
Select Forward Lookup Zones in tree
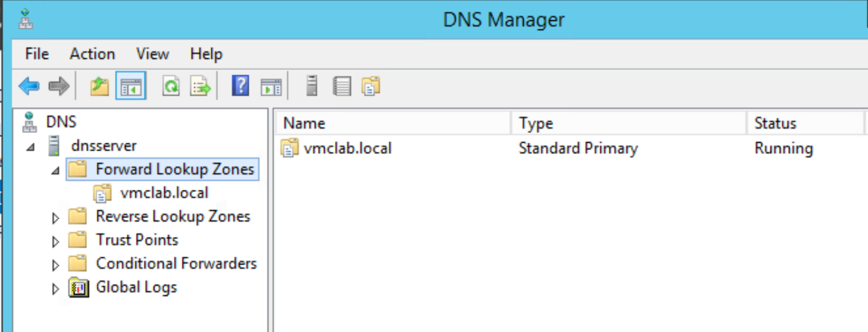point(175,169)
